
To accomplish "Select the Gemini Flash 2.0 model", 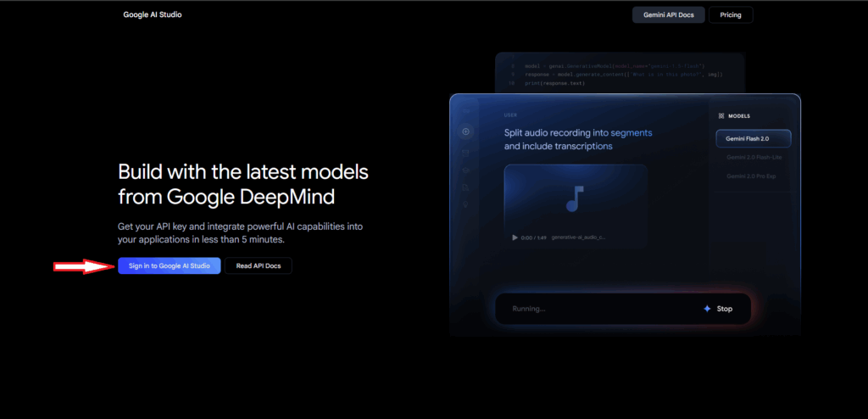I will [753, 138].
